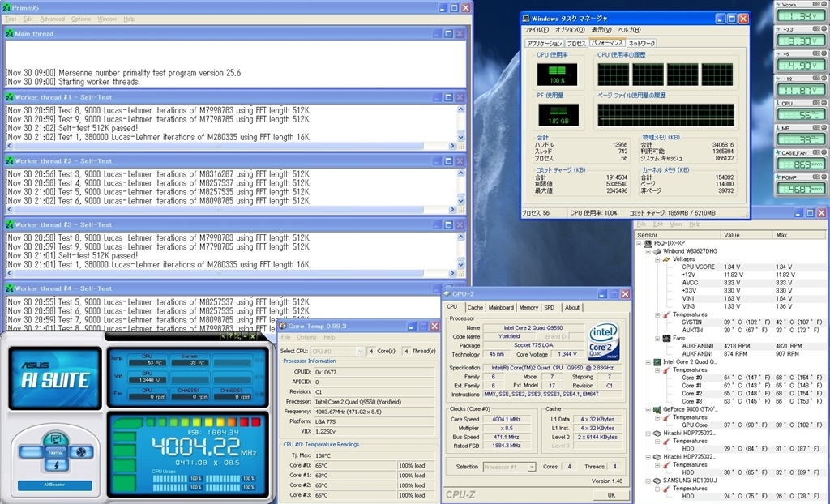Viewport: 830px width, 504px height.
Task: Click the ASUS AI Suite logo panel
Action: coord(55,378)
